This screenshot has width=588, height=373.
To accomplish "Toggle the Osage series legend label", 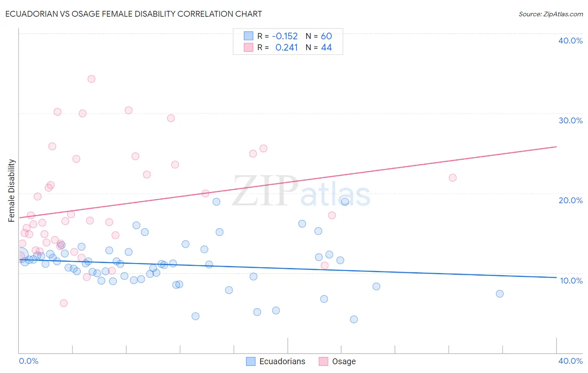I will 344,361.
